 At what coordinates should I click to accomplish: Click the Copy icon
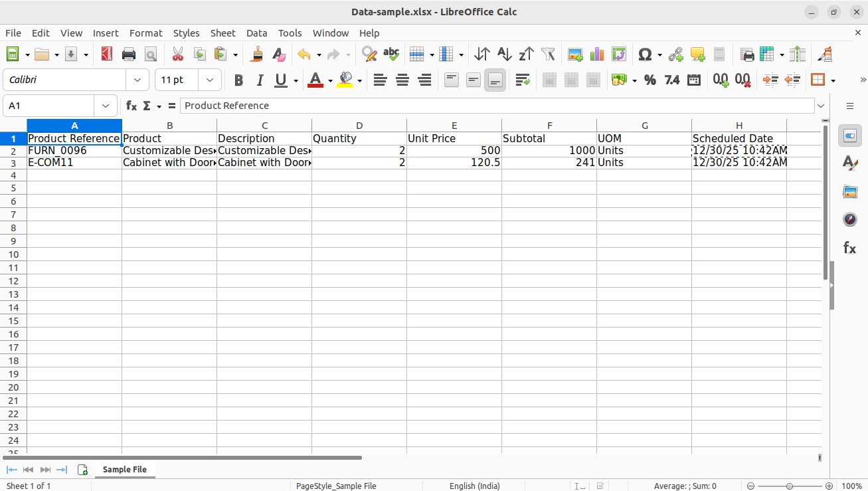click(199, 54)
